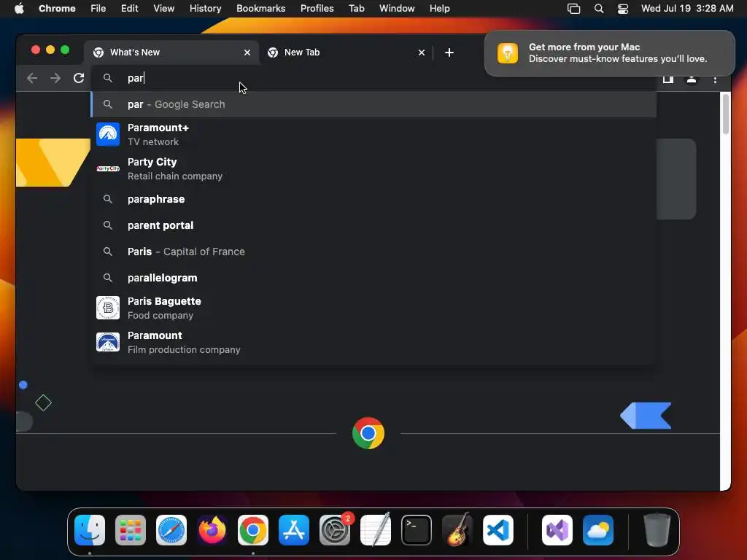Screen dimensions: 747x560
Task: Launch GarageBand from the Dock
Action: click(457, 530)
